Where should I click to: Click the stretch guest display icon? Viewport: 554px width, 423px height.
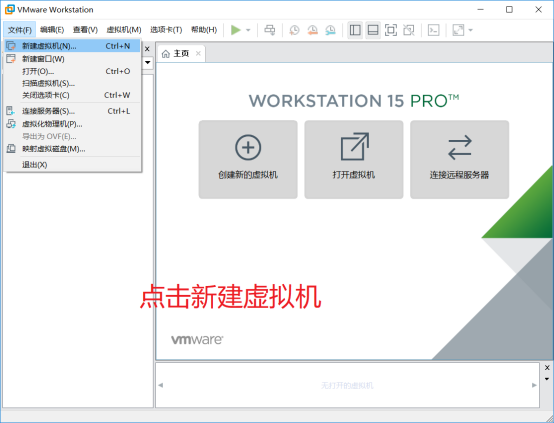(458, 30)
